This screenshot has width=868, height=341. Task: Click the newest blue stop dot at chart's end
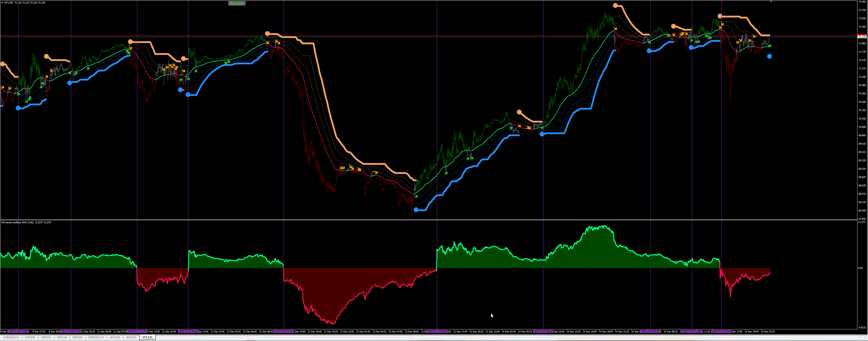coord(769,56)
